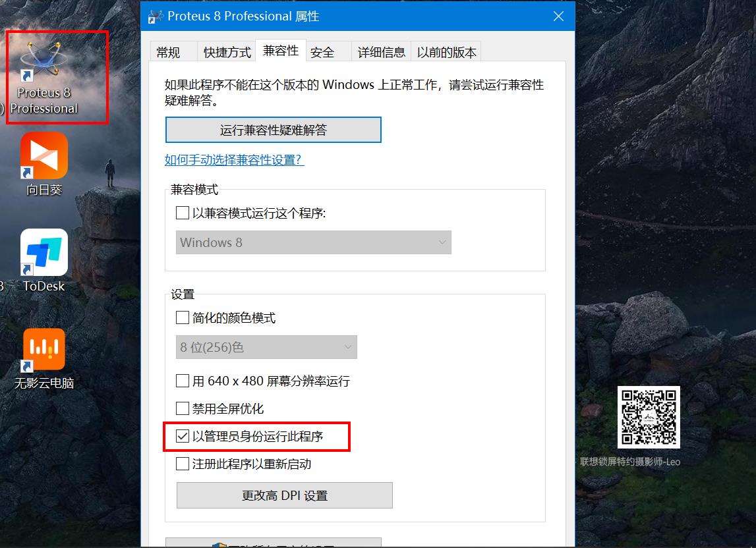Click the shortcut arrow on ToDesk icon

tap(26, 269)
